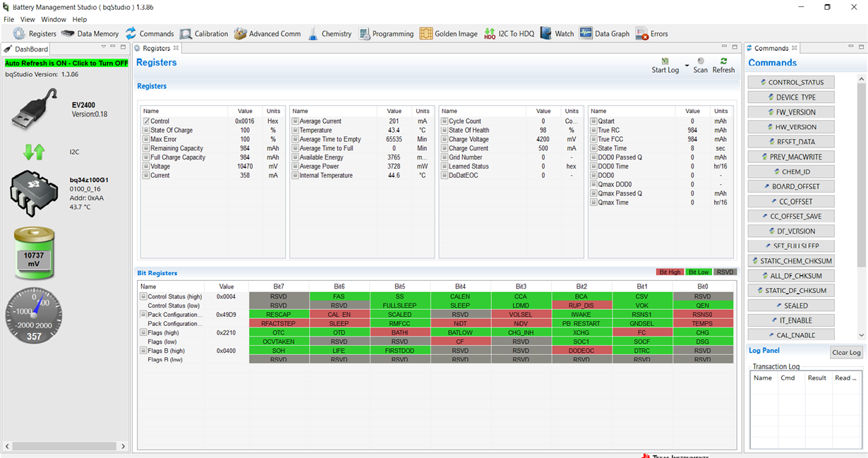Click the Refresh registers icon
This screenshot has height=458, width=868.
723,61
